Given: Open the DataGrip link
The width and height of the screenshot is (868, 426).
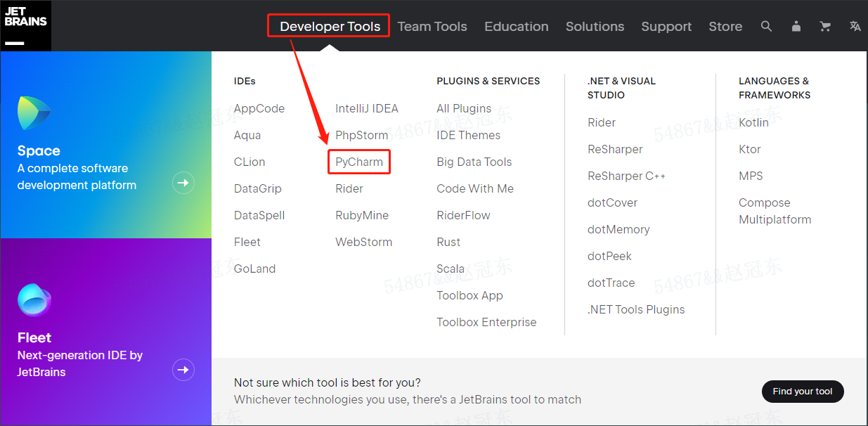Looking at the screenshot, I should click(258, 188).
